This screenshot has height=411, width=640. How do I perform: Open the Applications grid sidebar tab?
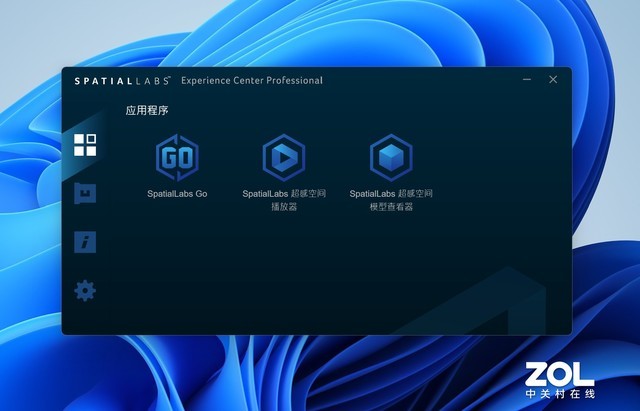[85, 145]
